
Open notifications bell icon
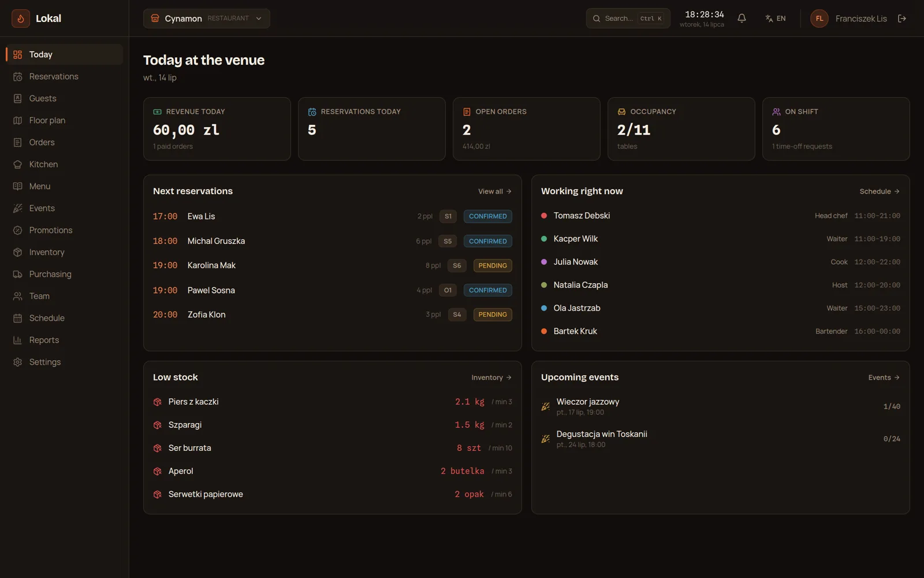pos(742,18)
